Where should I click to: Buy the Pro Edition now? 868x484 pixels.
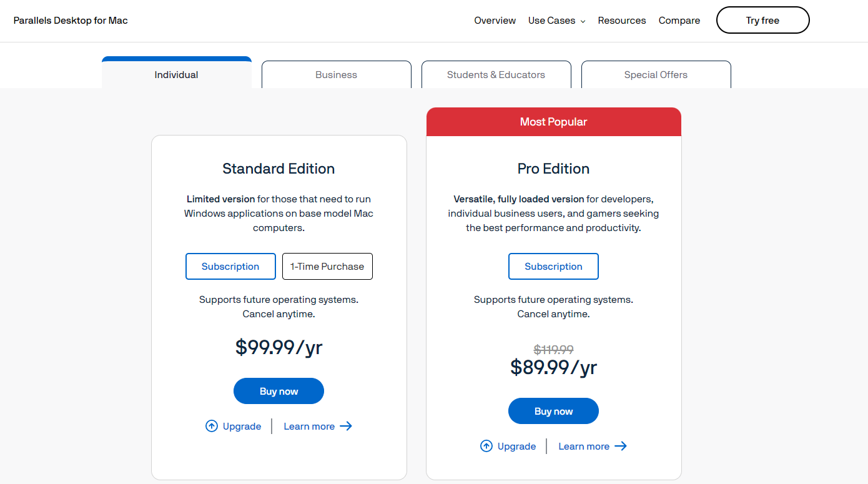pyautogui.click(x=553, y=410)
